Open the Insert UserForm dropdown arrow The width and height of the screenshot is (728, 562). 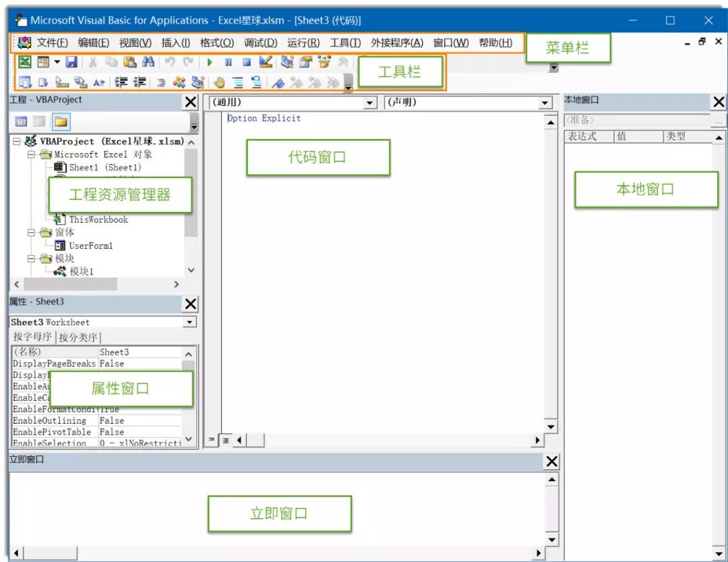[x=57, y=62]
